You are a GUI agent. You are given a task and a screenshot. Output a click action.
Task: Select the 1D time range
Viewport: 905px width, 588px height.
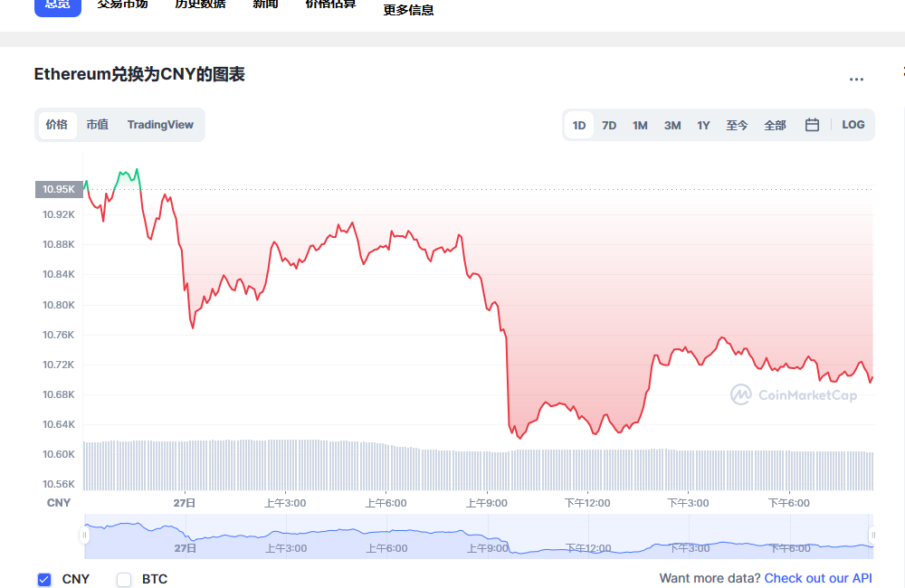tap(579, 125)
